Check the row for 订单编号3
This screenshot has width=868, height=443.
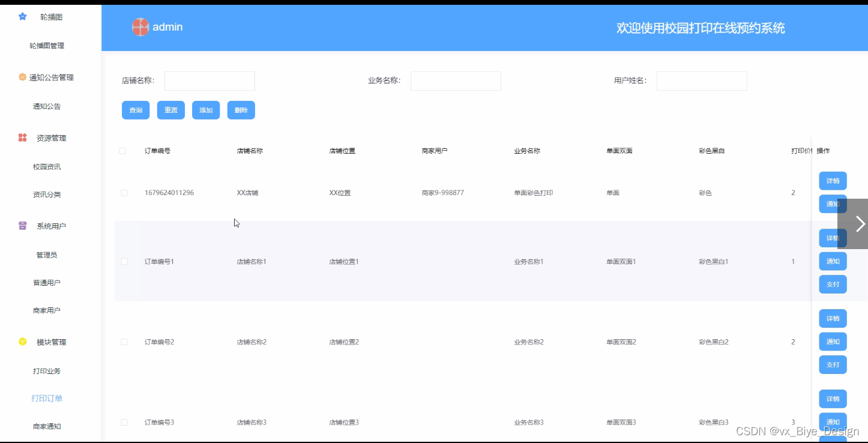(124, 422)
